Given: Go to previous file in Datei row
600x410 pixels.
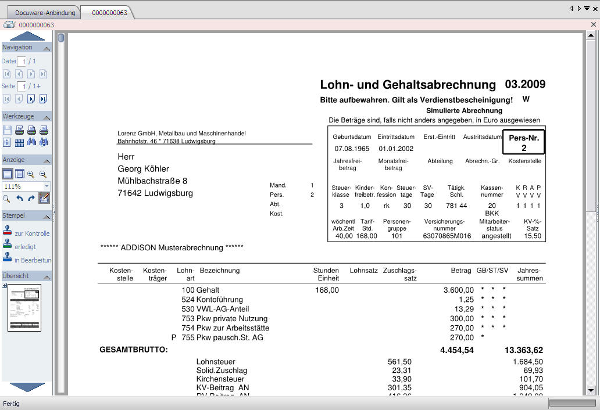Looking at the screenshot, I should point(19,74).
